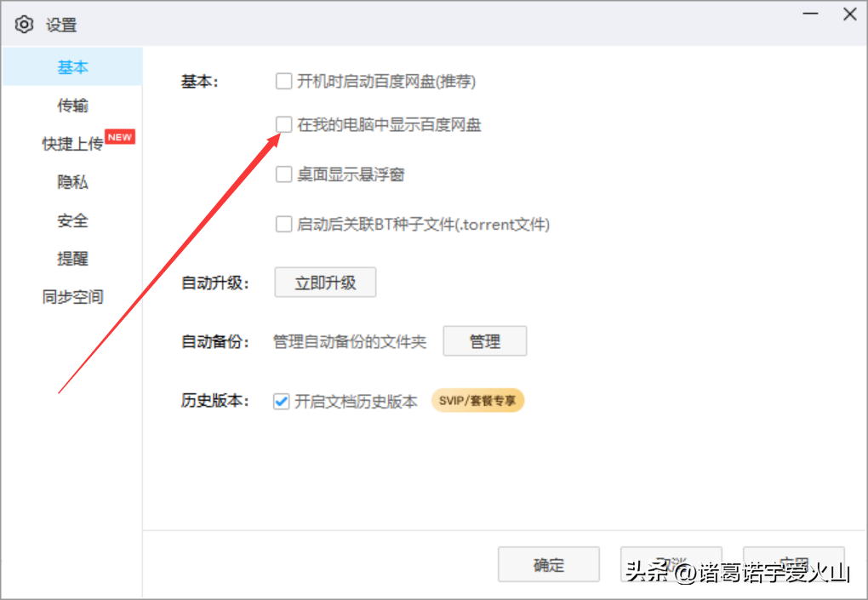Enable 桌面显示悬浮窗 checkbox
Screen dimensions: 868x600
284,174
